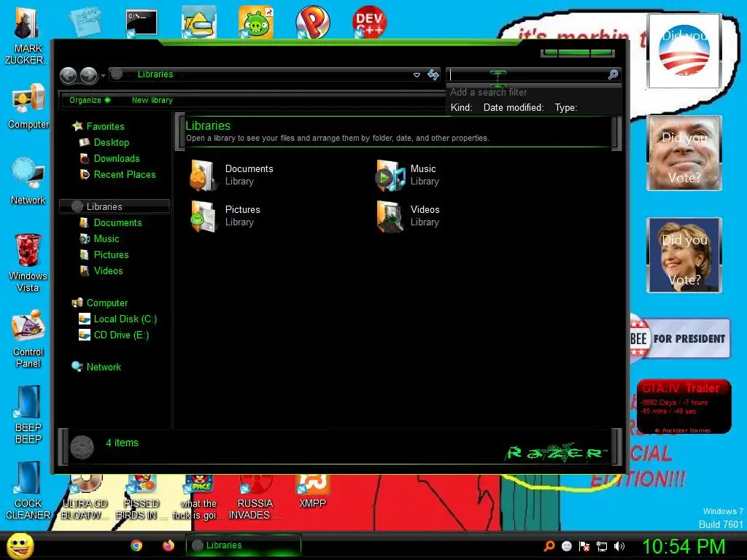Open the volume speaker tray icon
The image size is (747, 560).
(619, 546)
